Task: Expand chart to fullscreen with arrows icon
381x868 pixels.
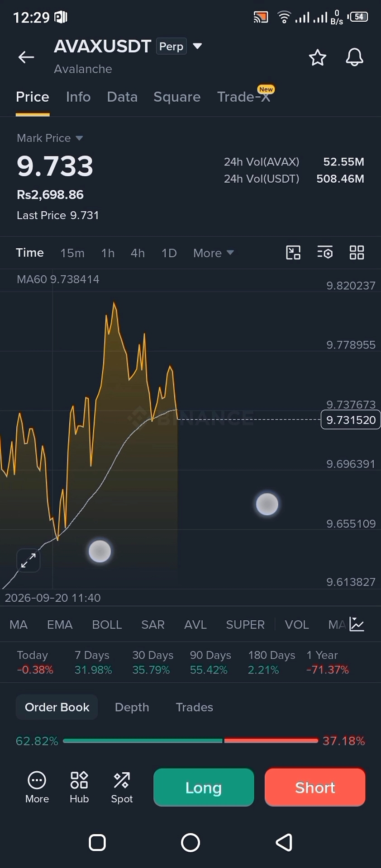Action: pos(29,561)
